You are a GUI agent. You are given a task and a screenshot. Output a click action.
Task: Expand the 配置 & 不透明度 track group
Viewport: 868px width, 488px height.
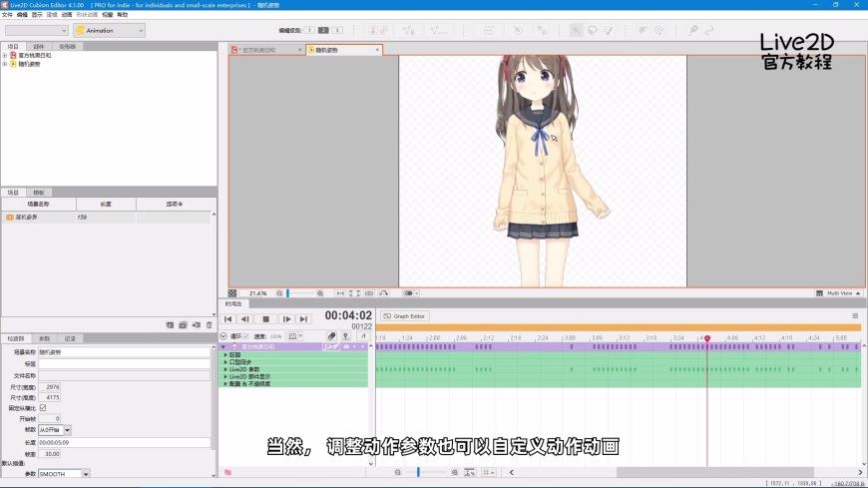point(225,384)
